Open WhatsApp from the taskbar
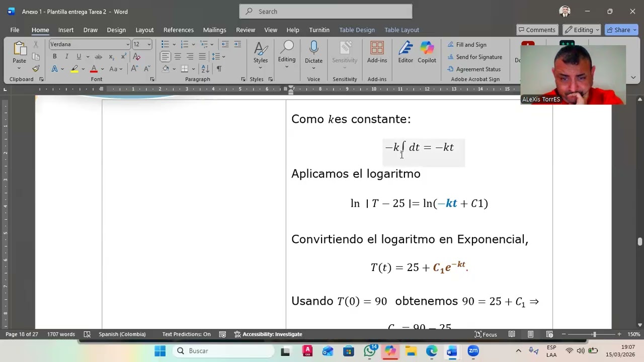This screenshot has height=362, width=644. [x=370, y=351]
